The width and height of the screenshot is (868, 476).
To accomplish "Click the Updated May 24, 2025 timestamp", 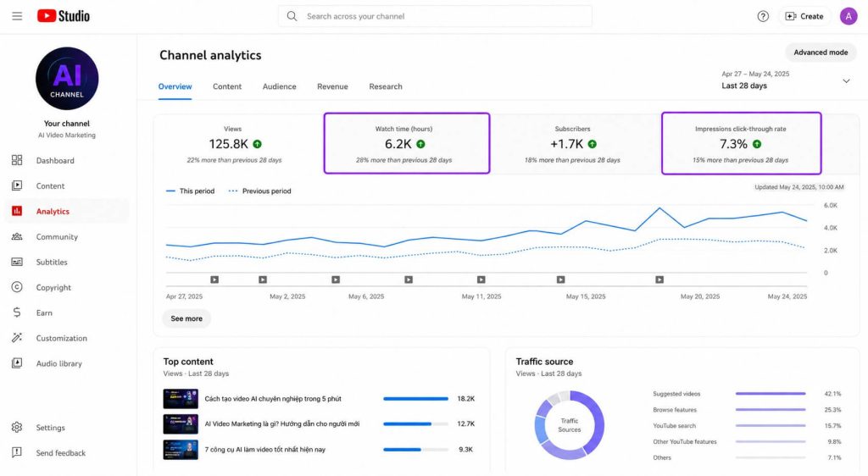I will [x=798, y=187].
